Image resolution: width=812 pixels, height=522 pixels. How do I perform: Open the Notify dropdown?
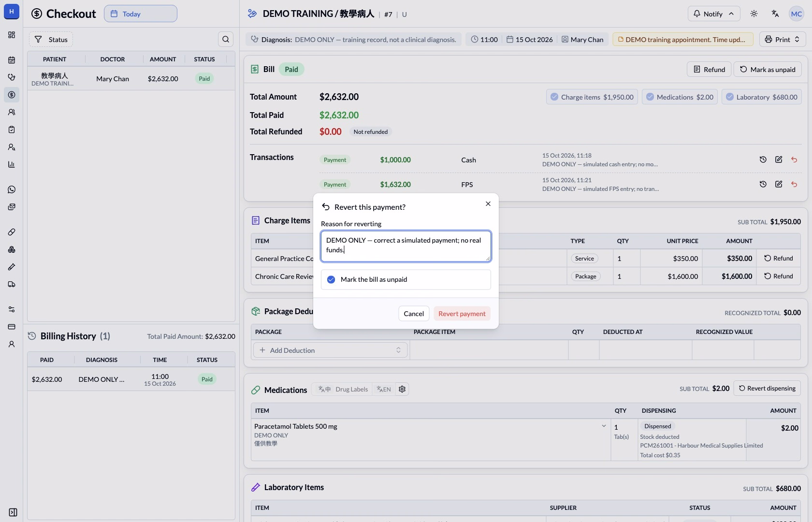coord(714,14)
